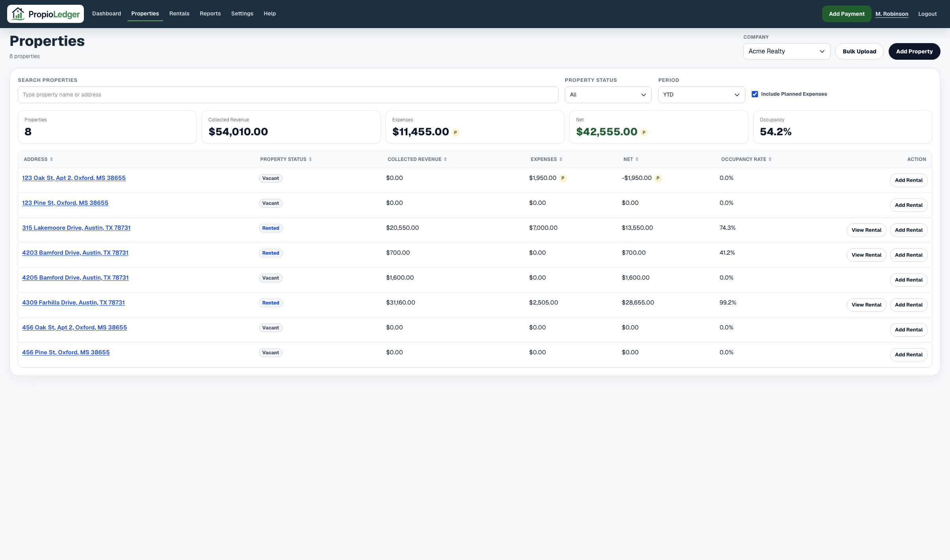
Task: Click the 41.2% occupancy rate cell
Action: (x=727, y=253)
